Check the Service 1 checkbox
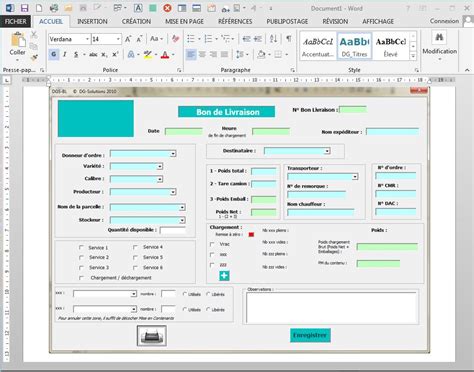The image size is (474, 372). pos(81,247)
